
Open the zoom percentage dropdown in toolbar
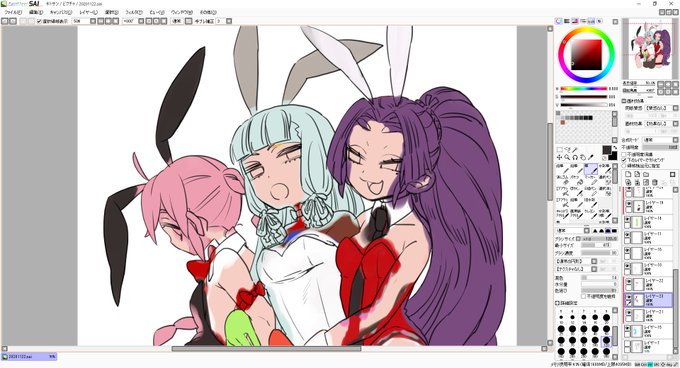[x=93, y=21]
